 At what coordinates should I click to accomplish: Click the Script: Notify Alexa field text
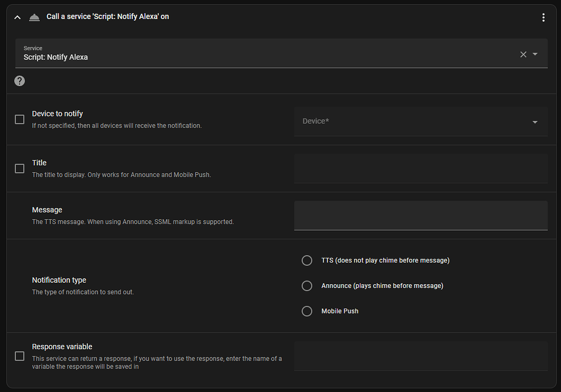(x=56, y=57)
